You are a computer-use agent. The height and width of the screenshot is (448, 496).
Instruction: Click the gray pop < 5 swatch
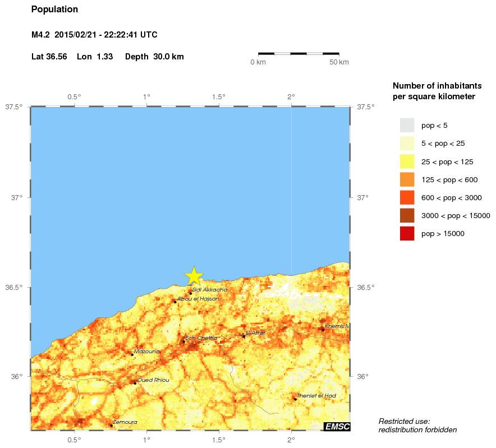point(407,125)
